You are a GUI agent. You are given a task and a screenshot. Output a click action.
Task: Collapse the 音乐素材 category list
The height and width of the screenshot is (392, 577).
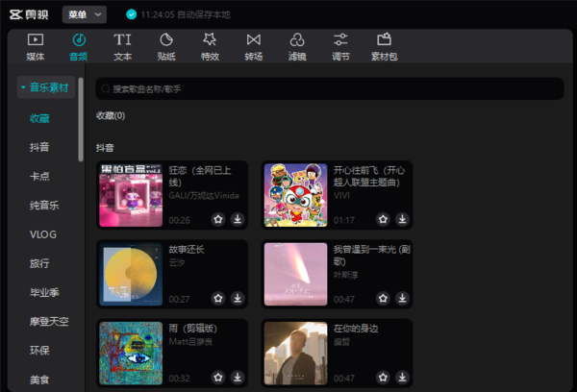click(x=46, y=88)
